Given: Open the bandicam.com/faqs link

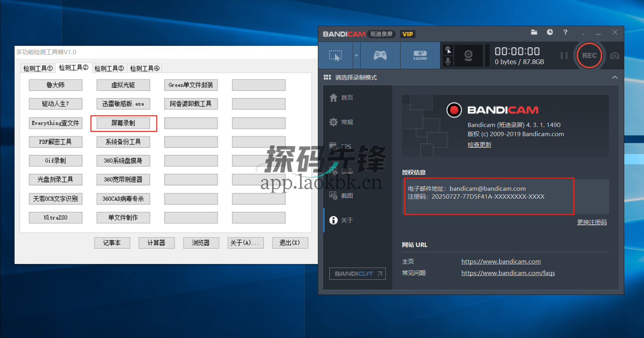Looking at the screenshot, I should pyautogui.click(x=508, y=273).
